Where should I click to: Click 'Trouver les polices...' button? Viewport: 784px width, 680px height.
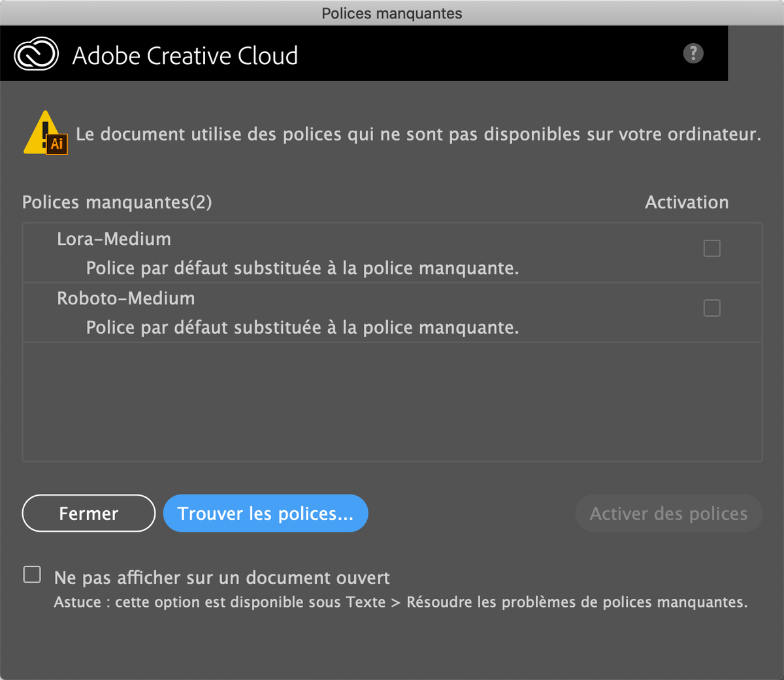pos(265,513)
